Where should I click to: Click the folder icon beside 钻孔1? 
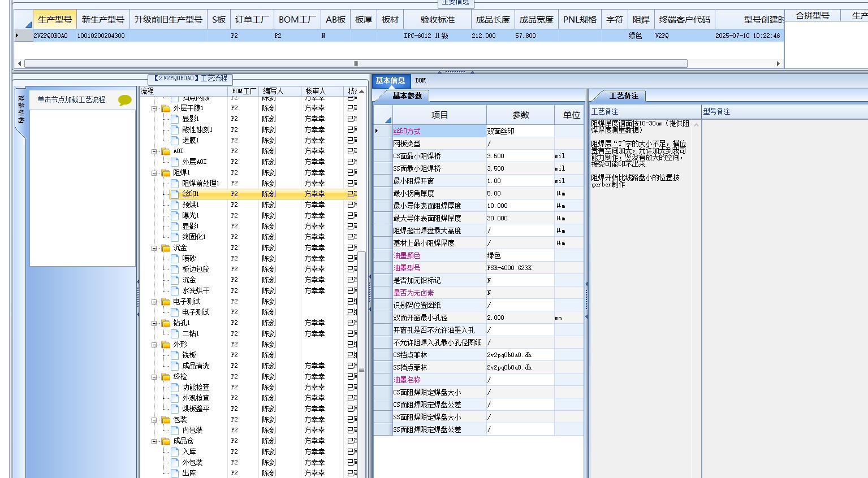point(166,323)
